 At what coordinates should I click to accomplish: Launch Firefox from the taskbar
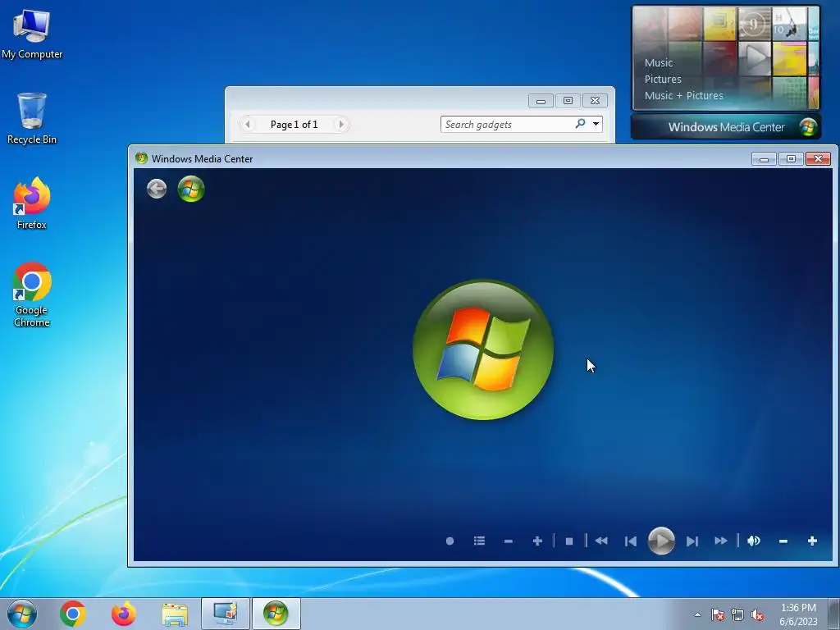coord(123,614)
